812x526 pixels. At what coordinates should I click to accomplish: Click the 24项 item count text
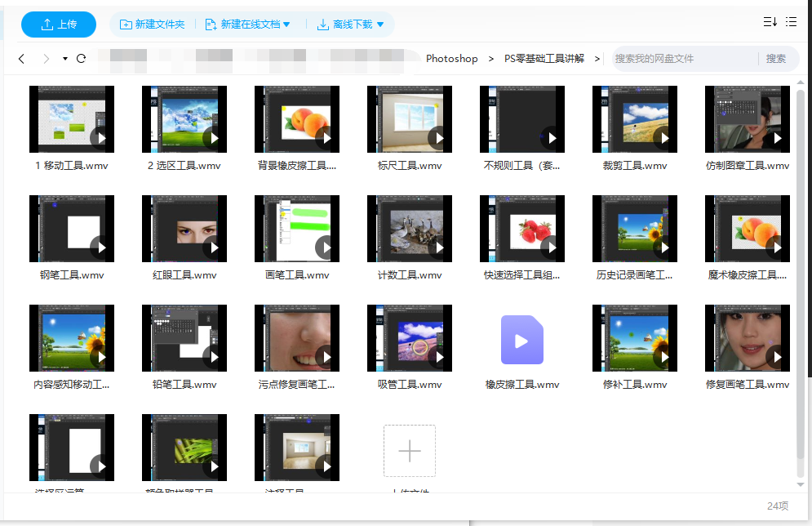tap(778, 506)
